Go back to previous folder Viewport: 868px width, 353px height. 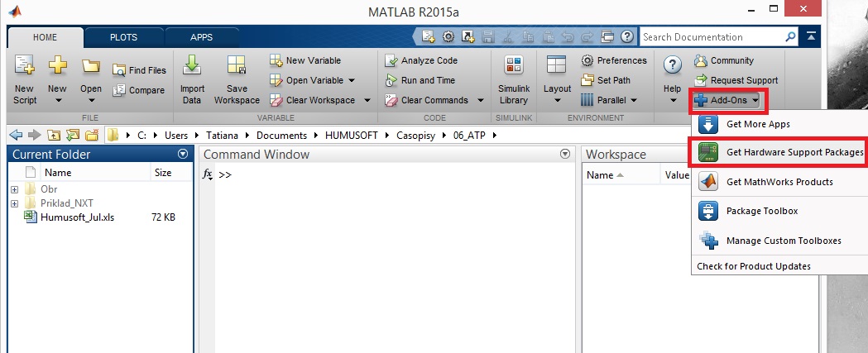coord(16,135)
